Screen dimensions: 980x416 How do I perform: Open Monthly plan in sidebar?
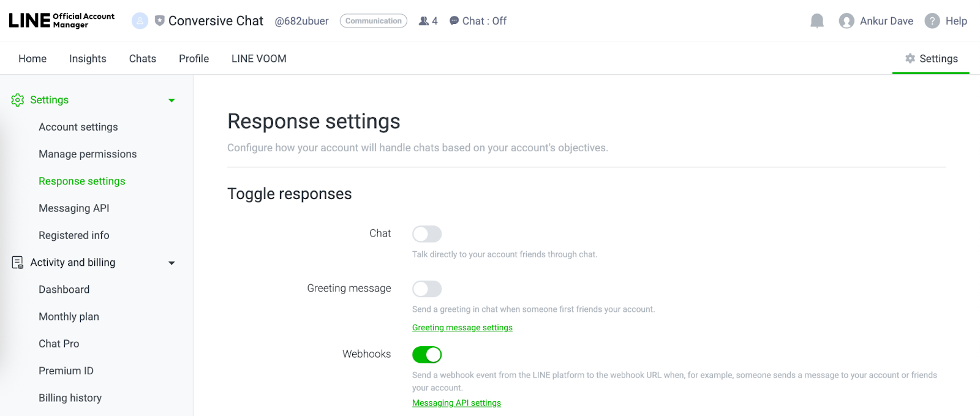69,316
